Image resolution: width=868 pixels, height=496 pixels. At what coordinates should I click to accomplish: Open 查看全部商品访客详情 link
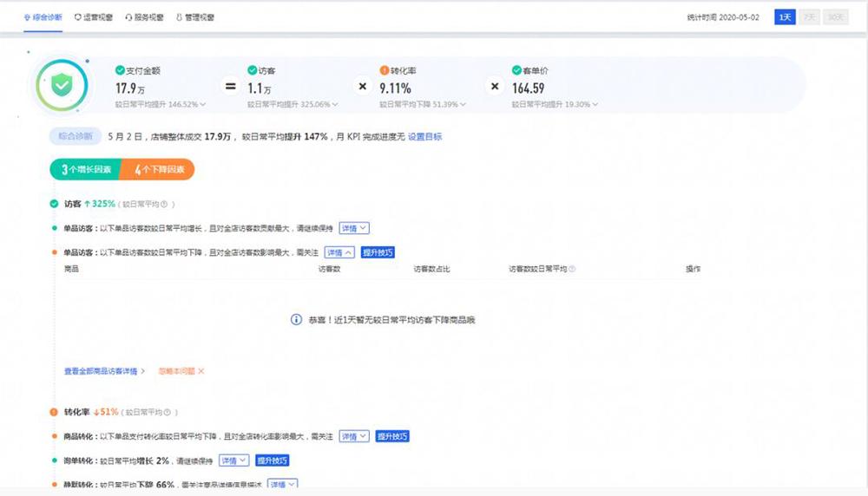pos(104,371)
